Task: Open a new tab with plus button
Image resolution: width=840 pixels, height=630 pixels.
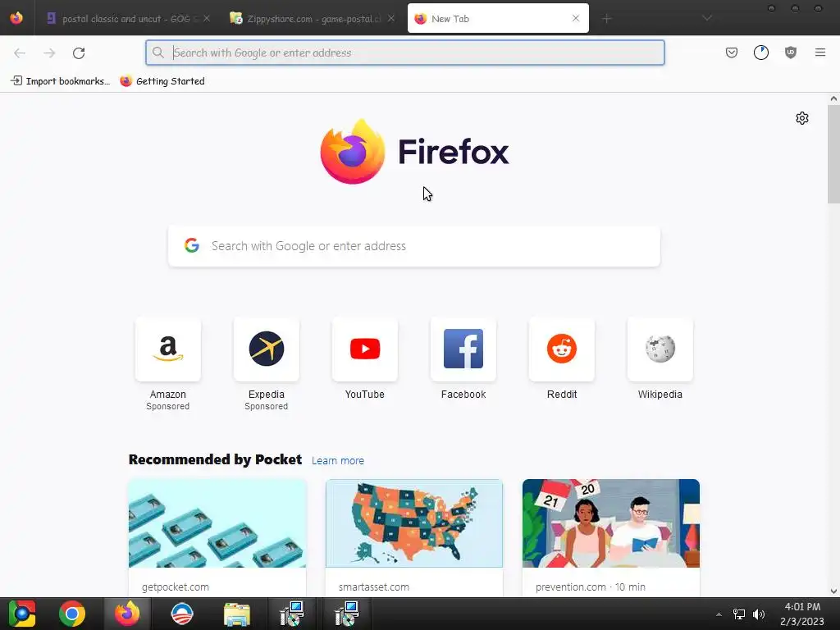Action: tap(606, 19)
